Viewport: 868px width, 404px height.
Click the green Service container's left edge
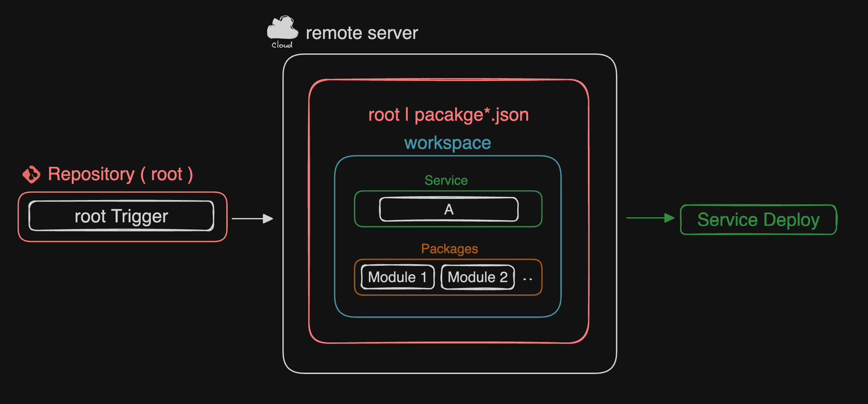[355, 209]
